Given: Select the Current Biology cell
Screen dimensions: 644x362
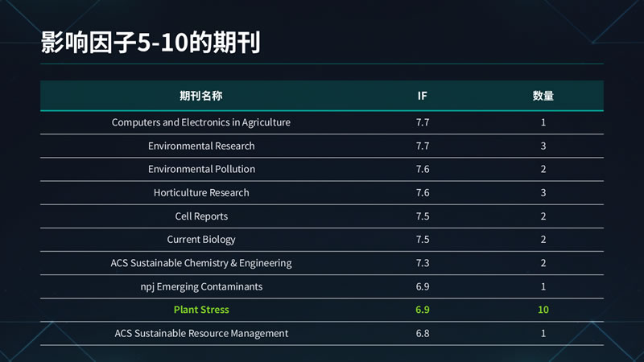Looking at the screenshot, I should pos(201,239).
